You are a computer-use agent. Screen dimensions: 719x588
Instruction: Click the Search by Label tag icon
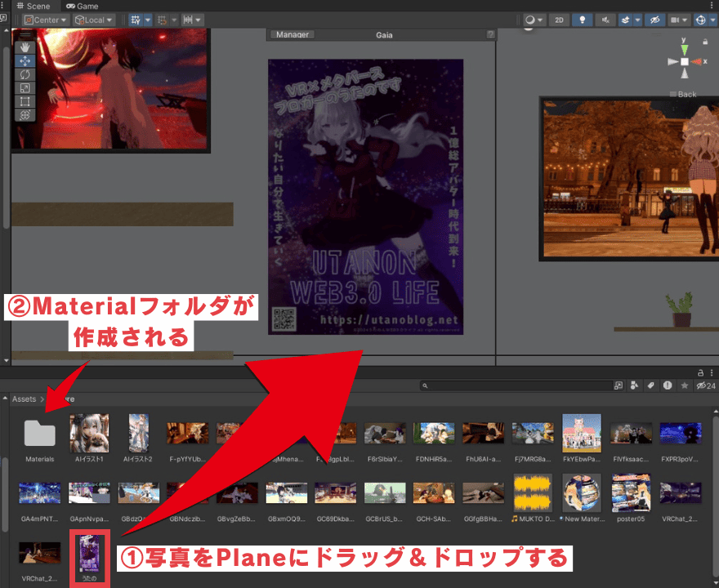coord(650,385)
